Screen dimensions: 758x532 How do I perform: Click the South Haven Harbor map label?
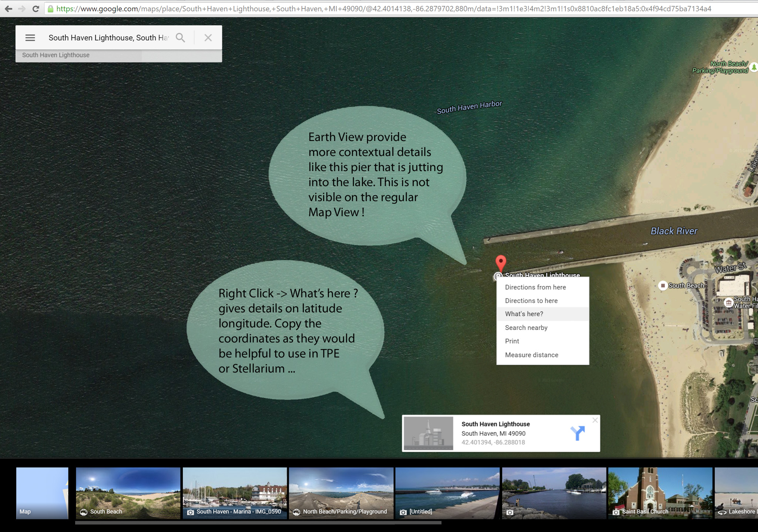pos(469,107)
